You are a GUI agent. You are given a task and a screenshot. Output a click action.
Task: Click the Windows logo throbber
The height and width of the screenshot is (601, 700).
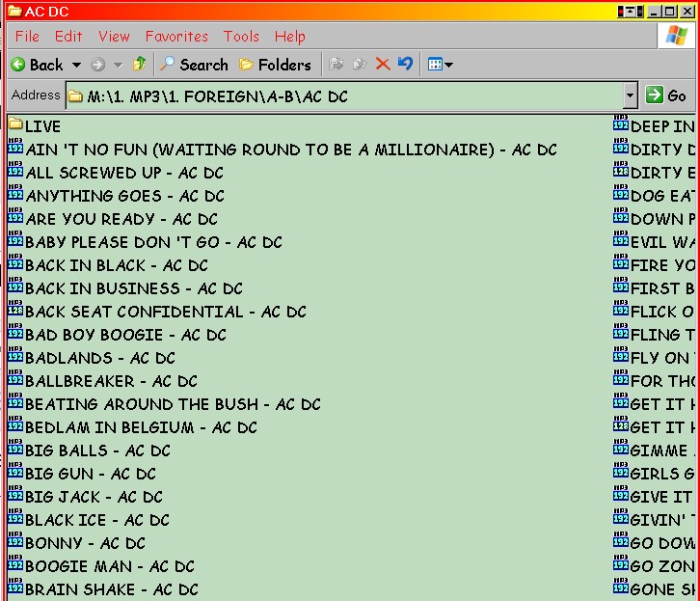coord(676,36)
